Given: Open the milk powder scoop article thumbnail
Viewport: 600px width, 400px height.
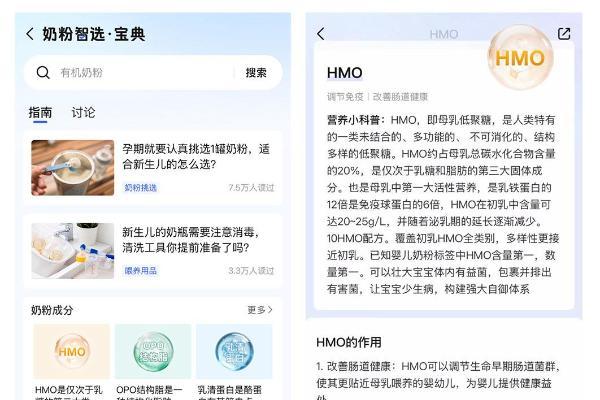Looking at the screenshot, I should (x=73, y=168).
